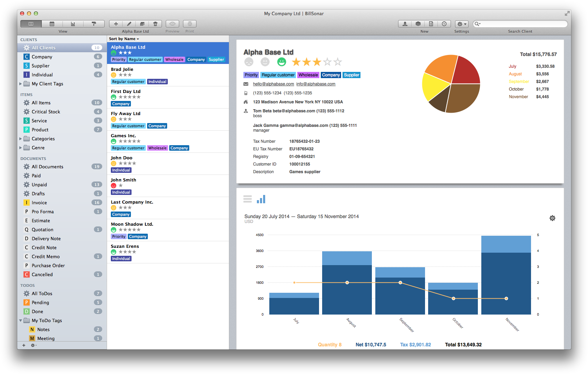The width and height of the screenshot is (588, 374).
Task: Delete Alpha Base Ltd with the trash icon
Action: (x=155, y=24)
